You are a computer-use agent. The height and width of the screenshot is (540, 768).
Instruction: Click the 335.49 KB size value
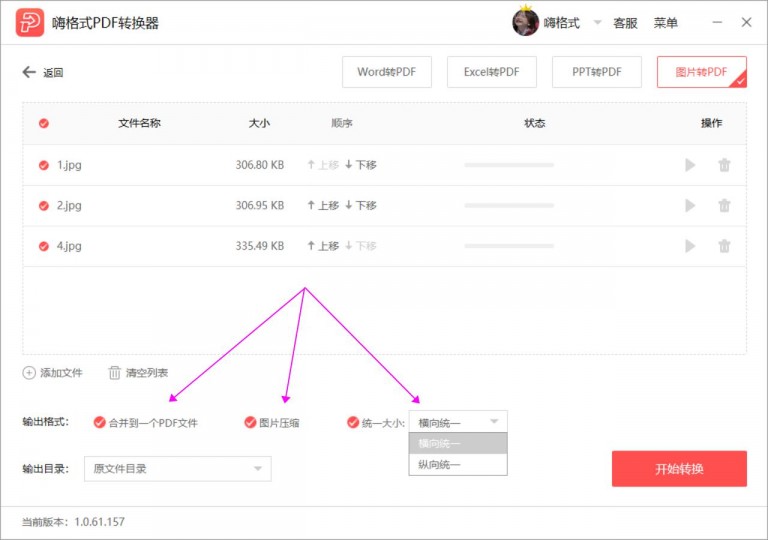coord(260,246)
